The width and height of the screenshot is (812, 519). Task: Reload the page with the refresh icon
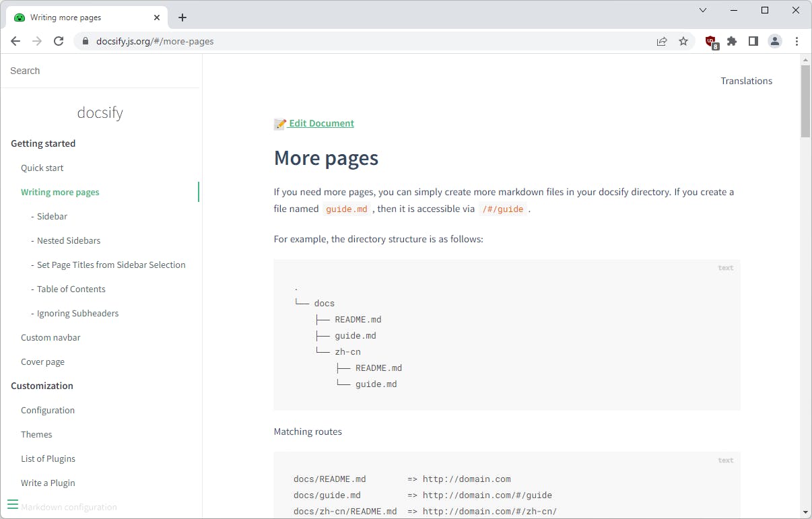coord(59,41)
